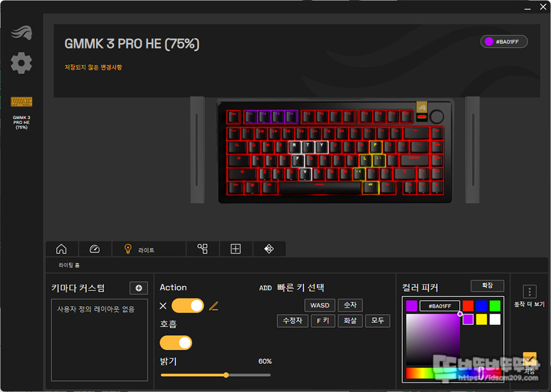This screenshot has height=392, width=551.
Task: Open the diamond pattern tab icon
Action: [x=269, y=249]
